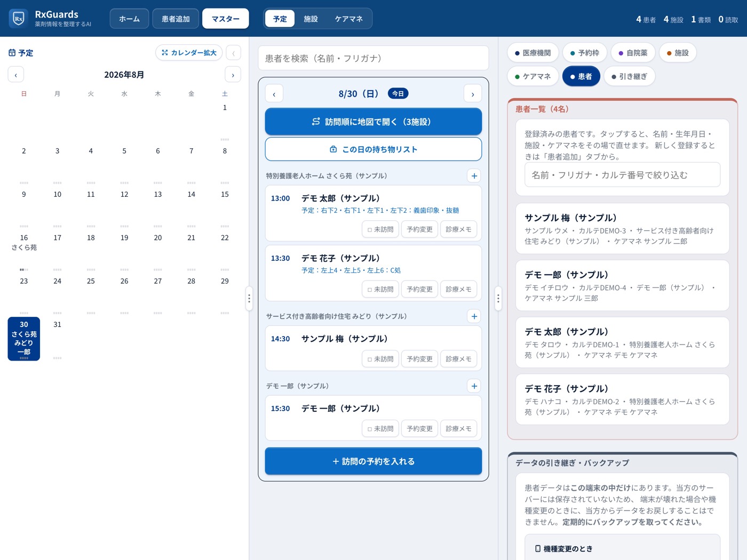
Task: Click 予約変更 for サンプル 梅
Action: (419, 359)
